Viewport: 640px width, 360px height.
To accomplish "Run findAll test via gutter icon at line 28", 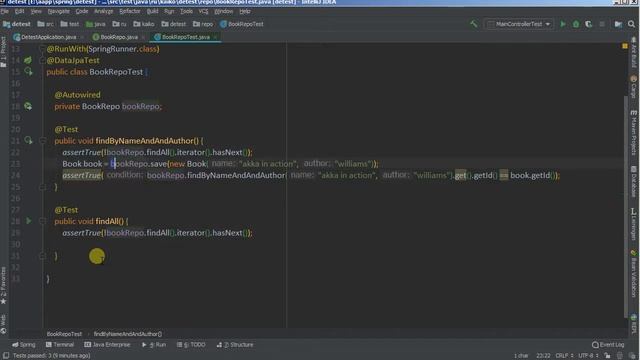I will (x=29, y=221).
